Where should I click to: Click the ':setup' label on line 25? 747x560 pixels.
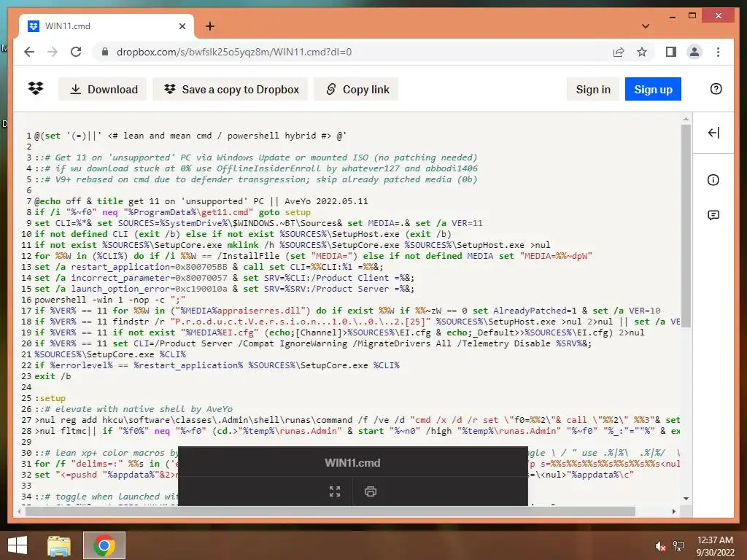coord(50,398)
